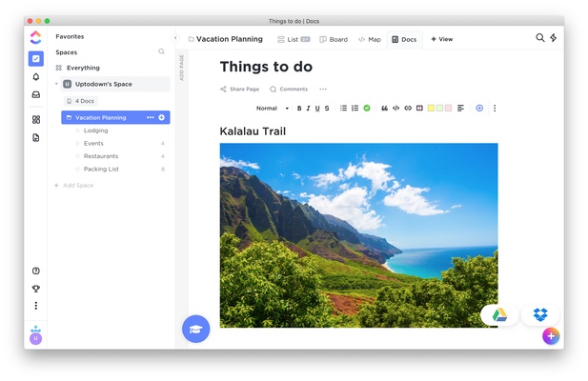
Task: Click the ClickUp logo icon
Action: (35, 37)
